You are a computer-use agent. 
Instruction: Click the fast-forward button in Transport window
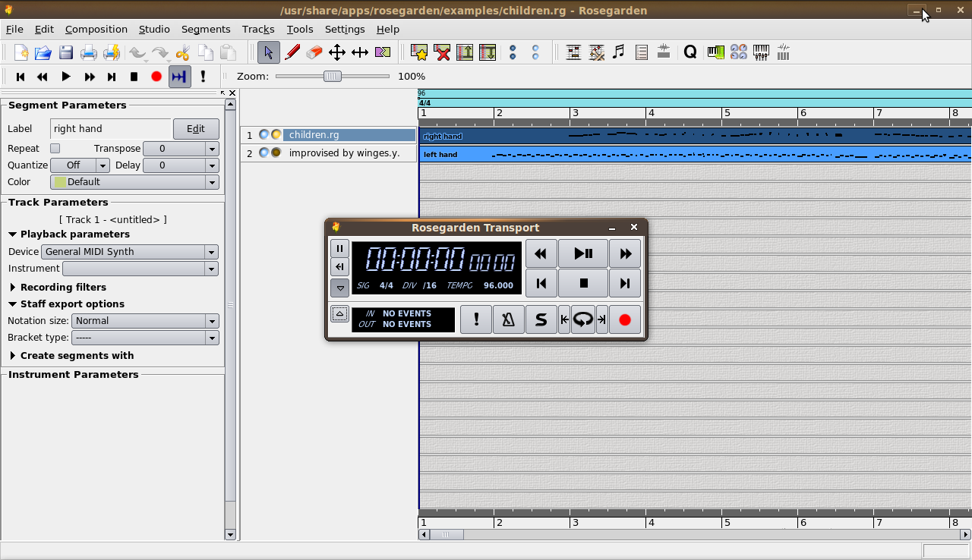coord(625,253)
